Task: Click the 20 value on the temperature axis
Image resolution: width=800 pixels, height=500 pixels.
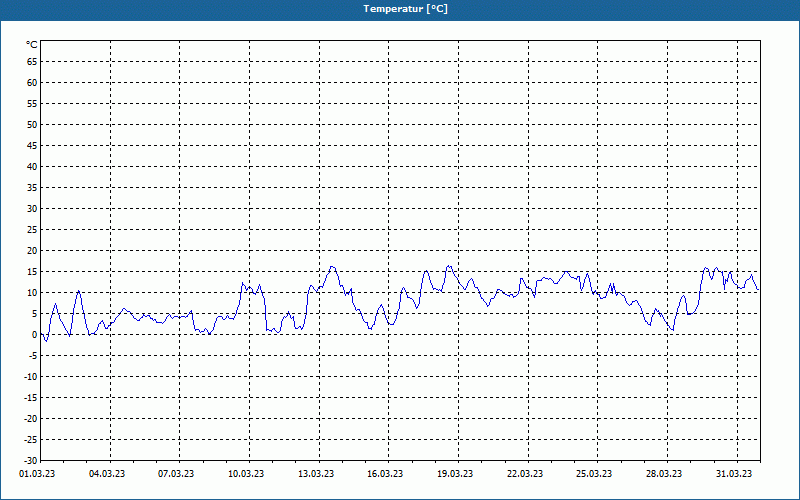Action: (32, 251)
